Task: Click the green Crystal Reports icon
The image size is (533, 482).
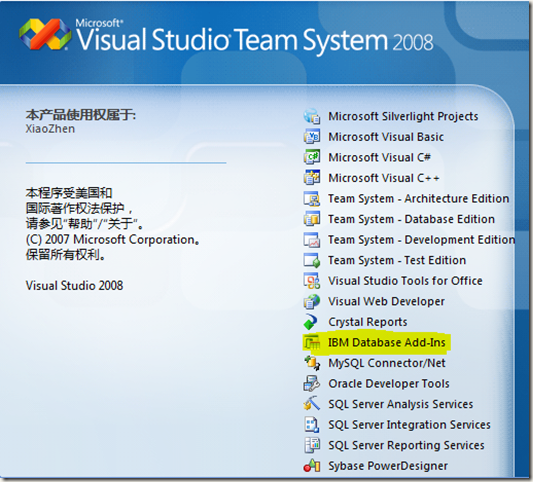Action: [x=311, y=322]
